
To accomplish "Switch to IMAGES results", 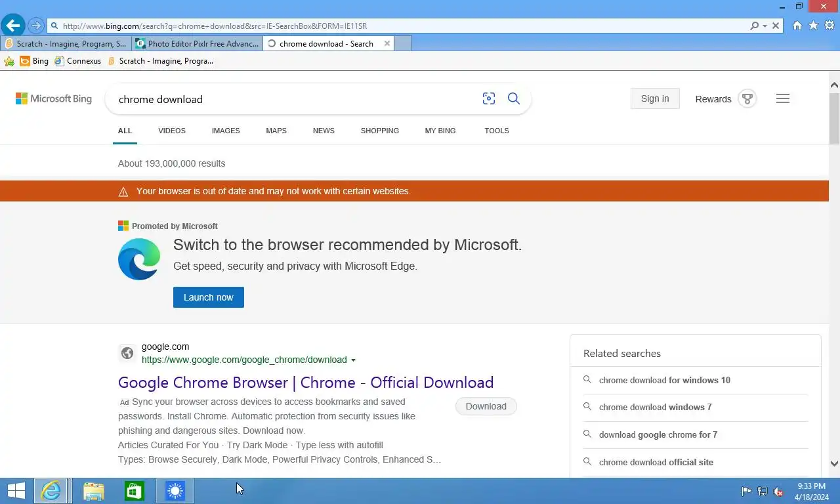I will click(x=226, y=131).
